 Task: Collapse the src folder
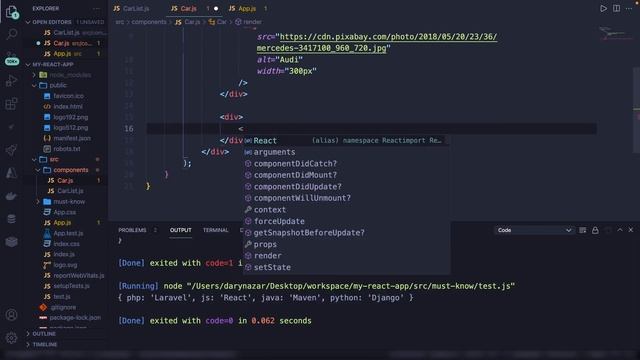65,159
